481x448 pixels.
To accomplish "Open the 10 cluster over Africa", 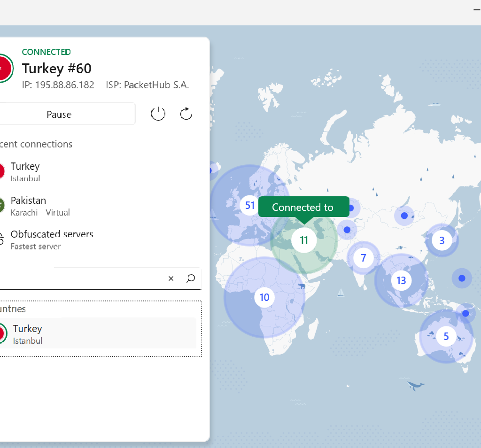I will click(264, 297).
